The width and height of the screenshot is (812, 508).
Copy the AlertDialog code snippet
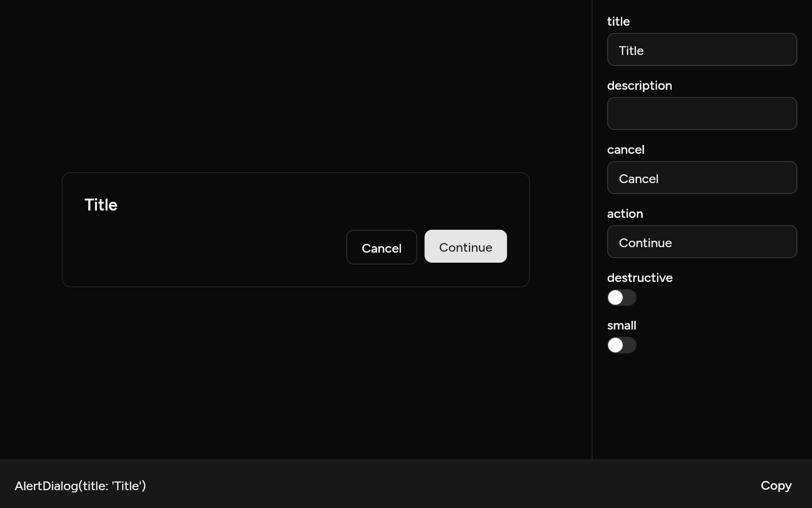[776, 486]
